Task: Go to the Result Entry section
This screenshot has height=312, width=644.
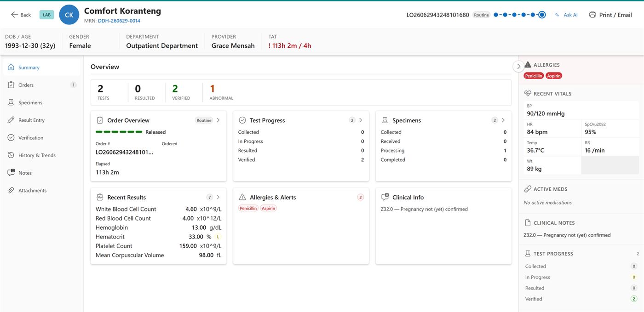Action: click(42, 120)
